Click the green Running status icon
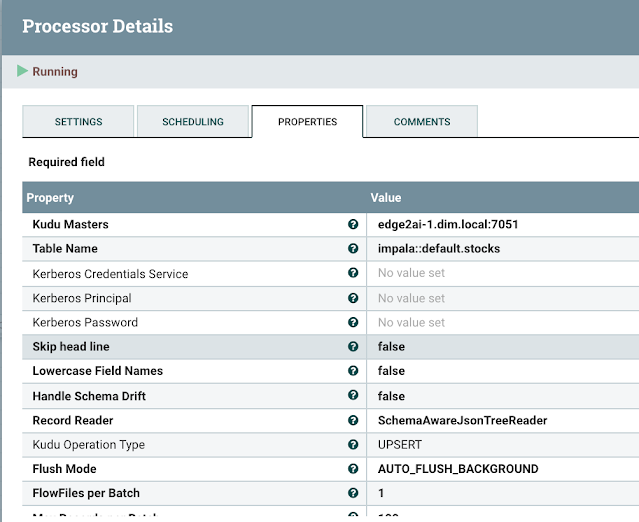The image size is (639, 522). click(x=23, y=72)
